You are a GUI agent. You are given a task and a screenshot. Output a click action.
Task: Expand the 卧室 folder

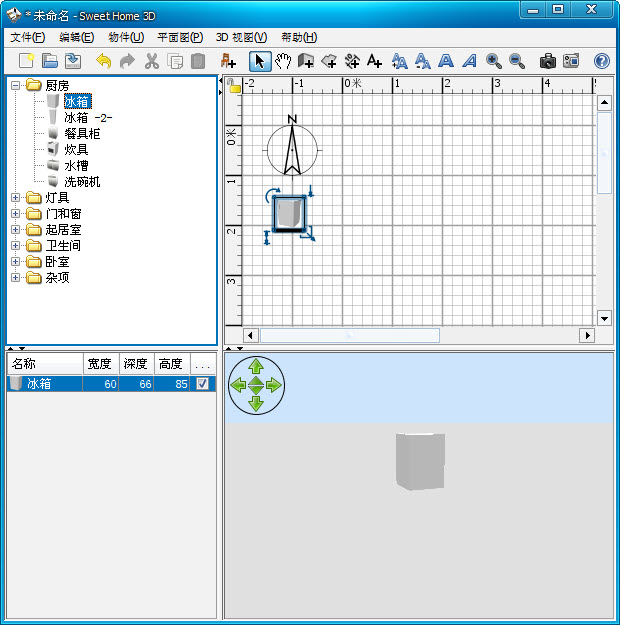pyautogui.click(x=15, y=261)
